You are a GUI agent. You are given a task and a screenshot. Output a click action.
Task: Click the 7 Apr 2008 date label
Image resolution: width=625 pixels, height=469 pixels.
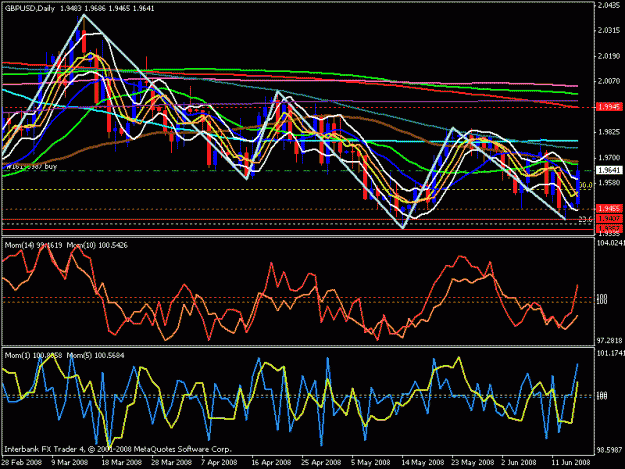pyautogui.click(x=219, y=463)
